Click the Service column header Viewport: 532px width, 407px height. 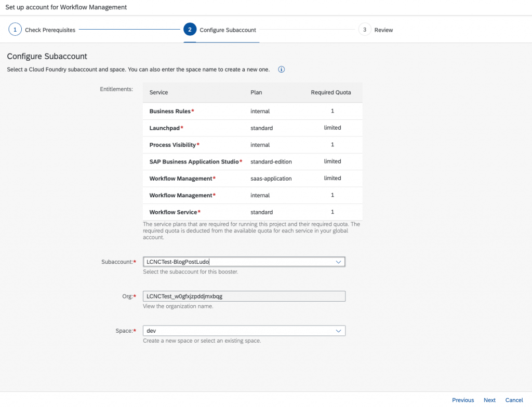(x=158, y=92)
